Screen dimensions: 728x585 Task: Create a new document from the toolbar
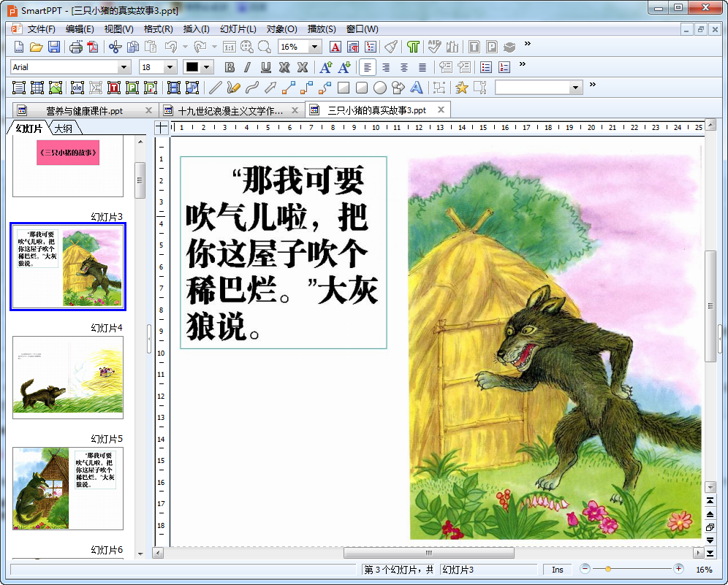click(x=19, y=47)
